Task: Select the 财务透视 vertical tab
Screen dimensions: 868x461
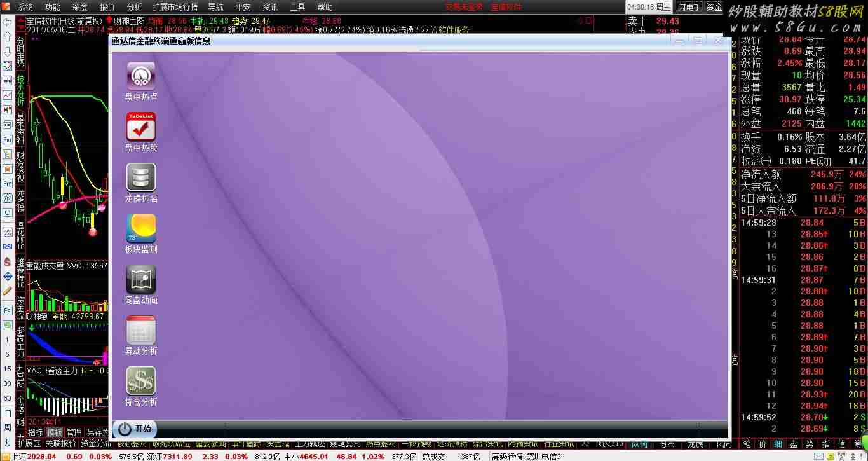Action: [20, 167]
